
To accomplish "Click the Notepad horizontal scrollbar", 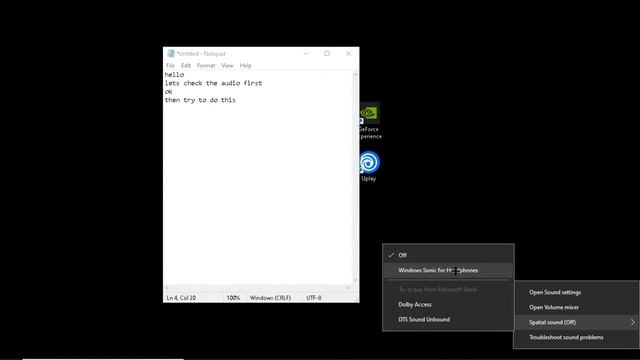I will pos(258,288).
